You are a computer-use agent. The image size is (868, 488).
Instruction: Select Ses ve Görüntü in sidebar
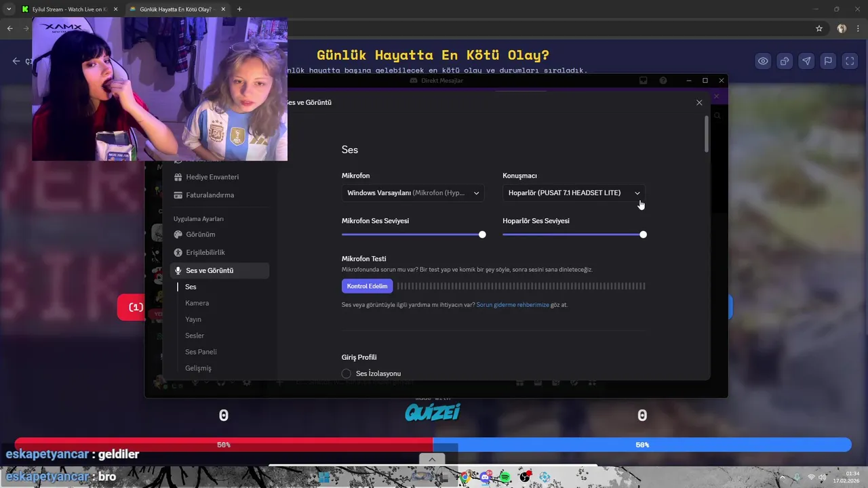point(219,270)
